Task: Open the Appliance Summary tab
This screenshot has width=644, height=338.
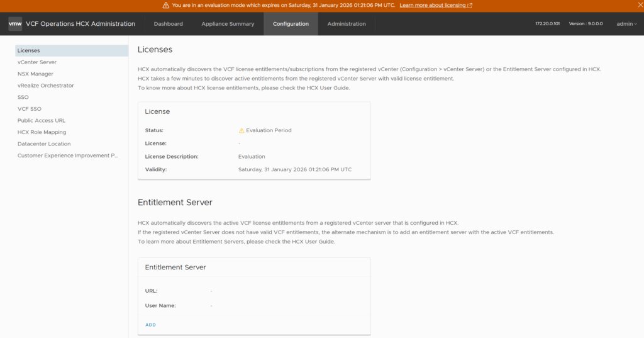Action: point(228,24)
